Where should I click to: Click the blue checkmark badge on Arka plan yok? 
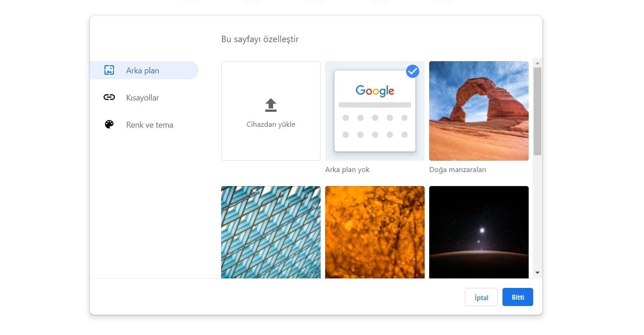pyautogui.click(x=412, y=72)
